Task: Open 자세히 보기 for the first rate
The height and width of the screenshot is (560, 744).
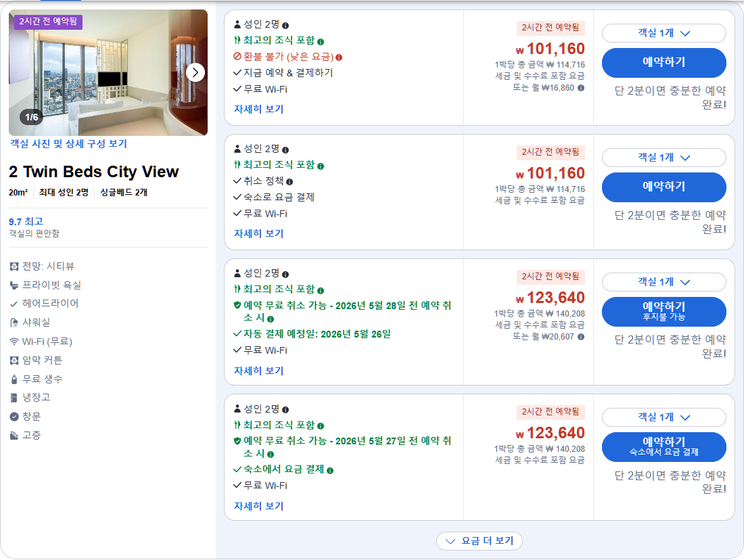Action: 258,109
